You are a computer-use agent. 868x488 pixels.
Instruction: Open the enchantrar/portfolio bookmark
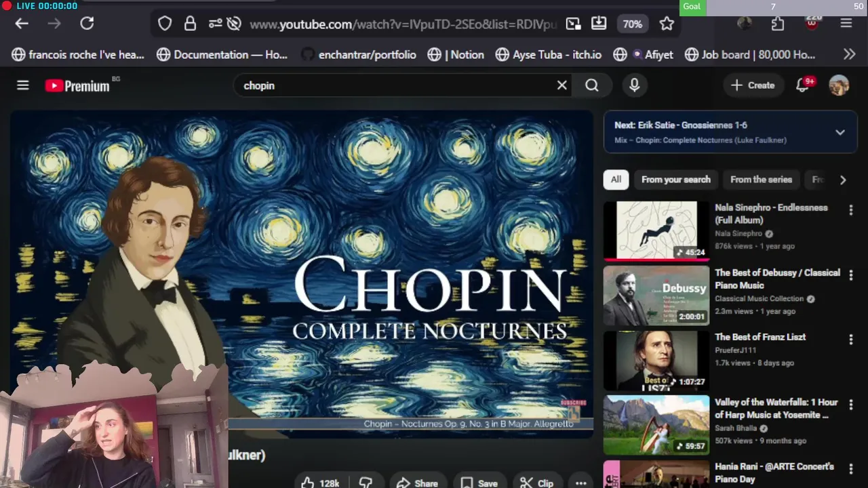tap(358, 54)
